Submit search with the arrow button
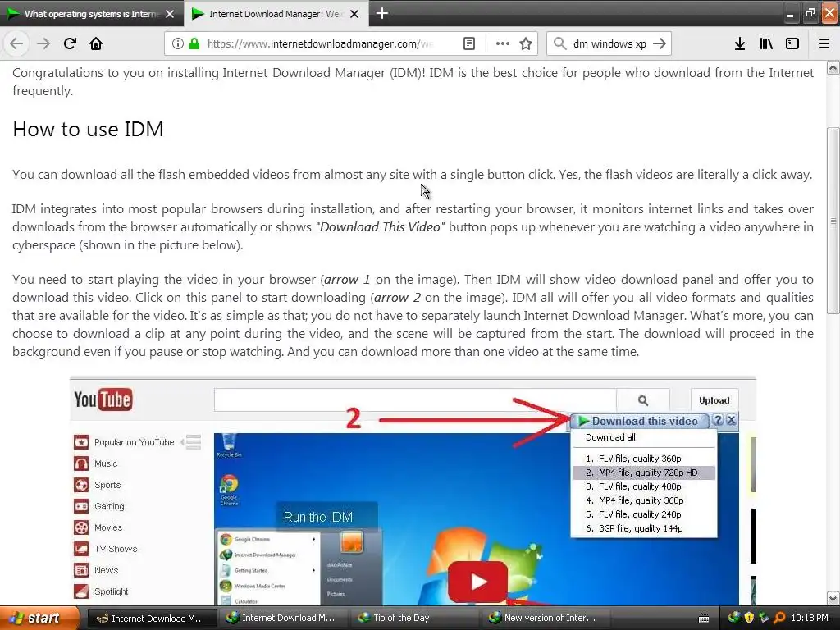 coord(660,43)
